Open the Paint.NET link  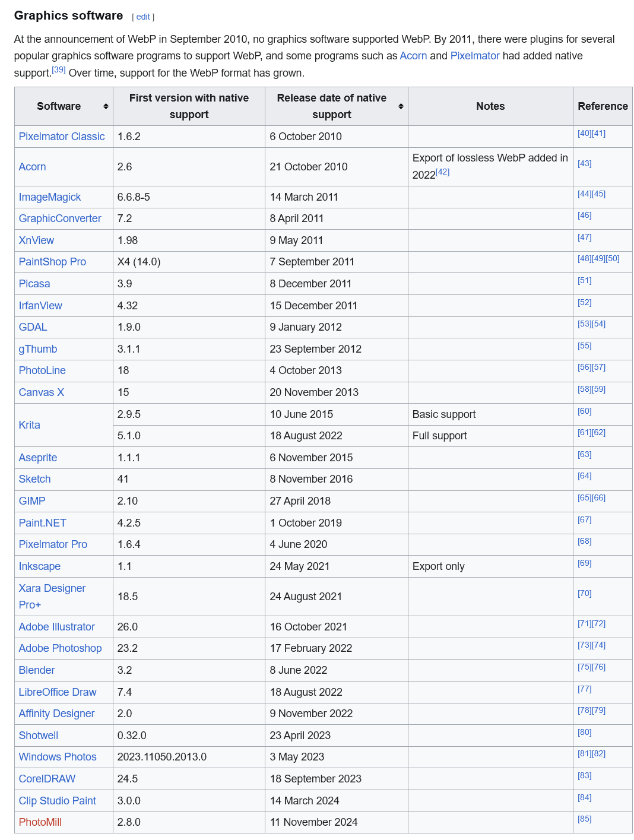pos(43,523)
